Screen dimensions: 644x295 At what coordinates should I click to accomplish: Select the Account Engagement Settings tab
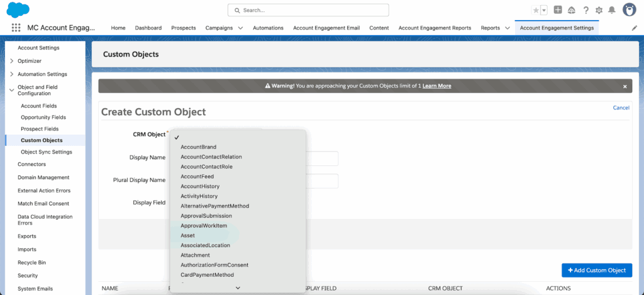click(557, 28)
